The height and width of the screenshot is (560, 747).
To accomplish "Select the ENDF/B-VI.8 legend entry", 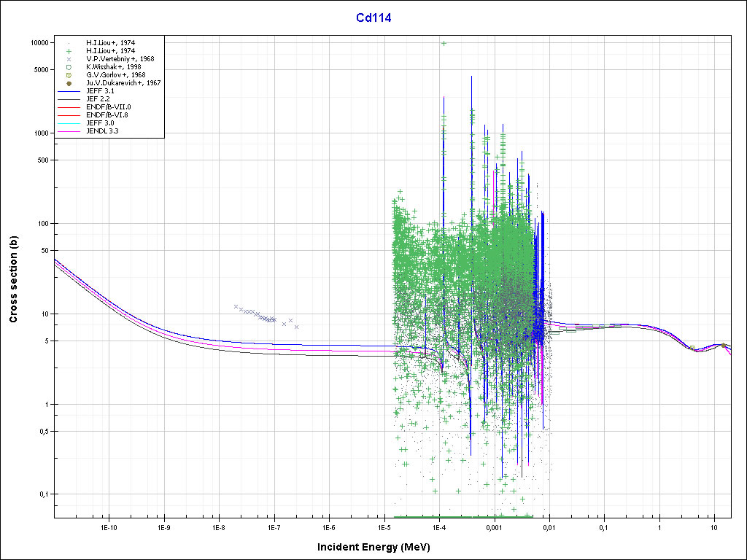I will 107,115.
